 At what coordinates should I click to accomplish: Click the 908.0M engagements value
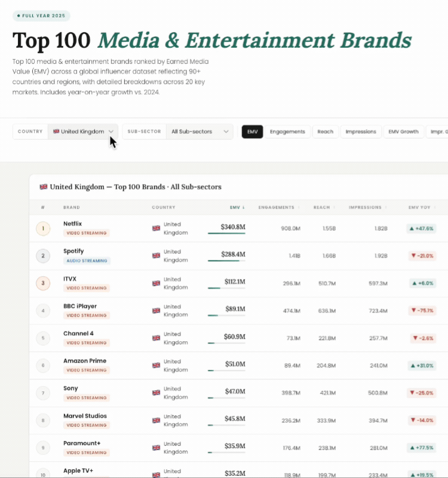point(290,229)
